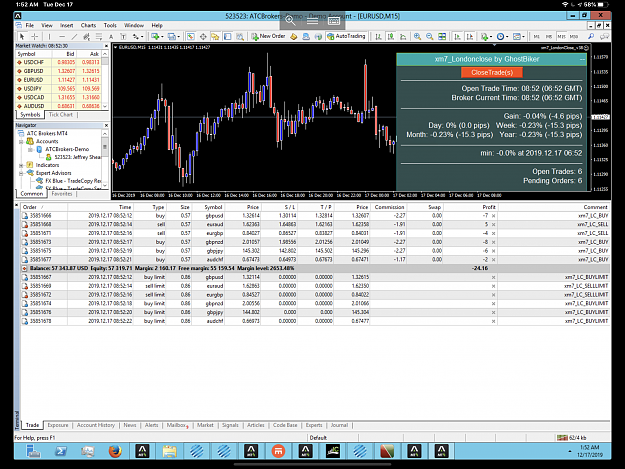Toggle the AutoTrading button
The height and width of the screenshot is (469, 625).
point(346,36)
